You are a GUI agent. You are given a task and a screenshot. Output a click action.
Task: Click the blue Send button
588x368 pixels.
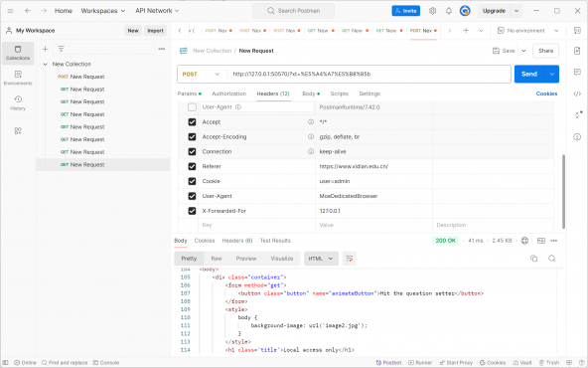529,74
